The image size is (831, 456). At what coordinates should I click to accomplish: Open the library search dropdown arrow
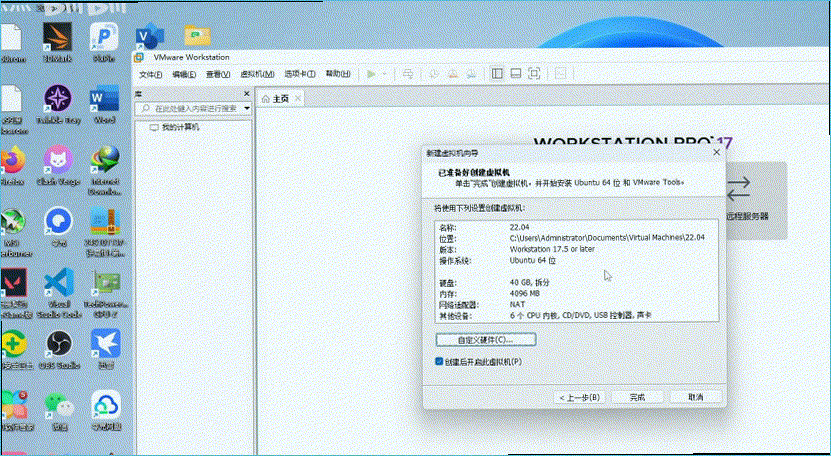pos(247,108)
